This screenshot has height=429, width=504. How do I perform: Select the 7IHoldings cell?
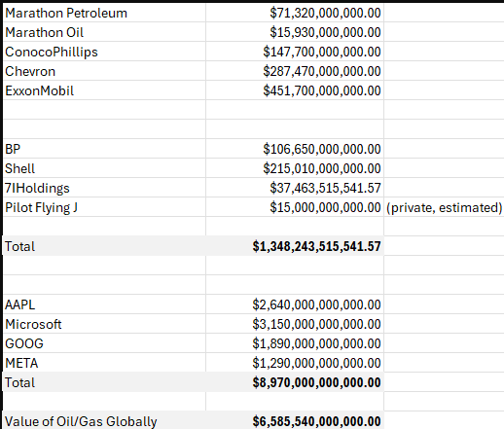[104, 188]
